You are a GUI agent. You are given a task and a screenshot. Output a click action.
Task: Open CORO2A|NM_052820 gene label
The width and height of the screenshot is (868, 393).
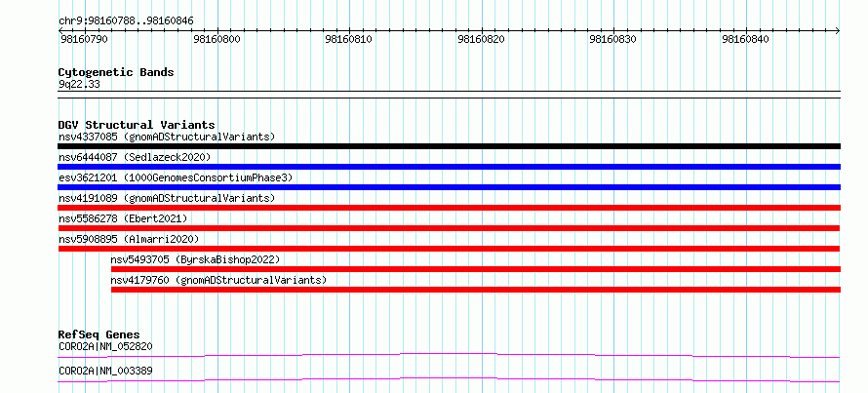coord(105,346)
